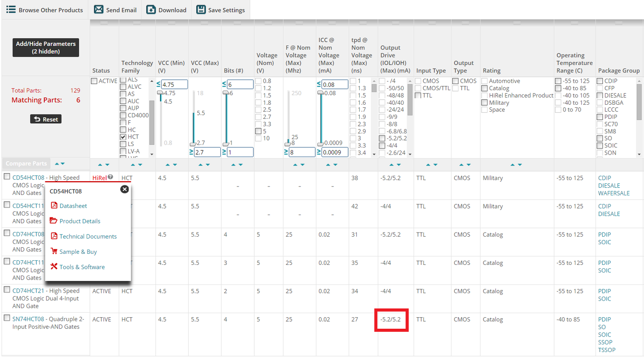Click the VCC (Min) upper slider handle
The image size is (644, 357).
pyautogui.click(x=160, y=93)
